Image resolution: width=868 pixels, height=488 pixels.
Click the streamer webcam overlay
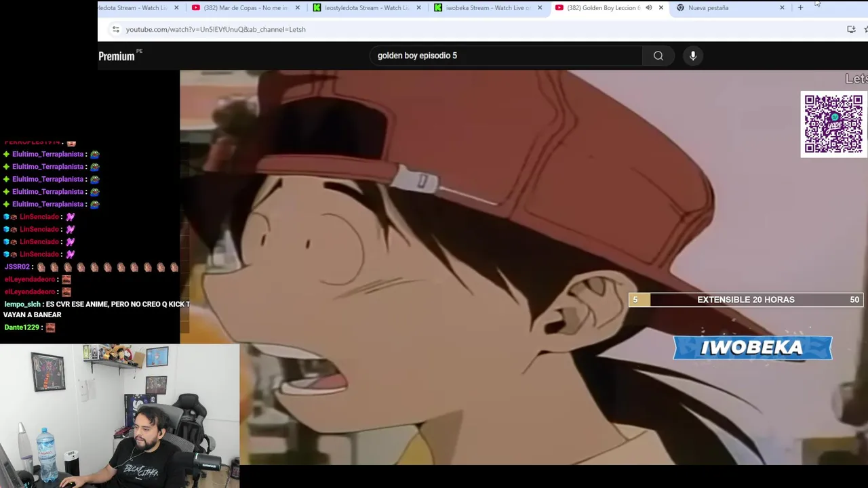[x=119, y=415]
